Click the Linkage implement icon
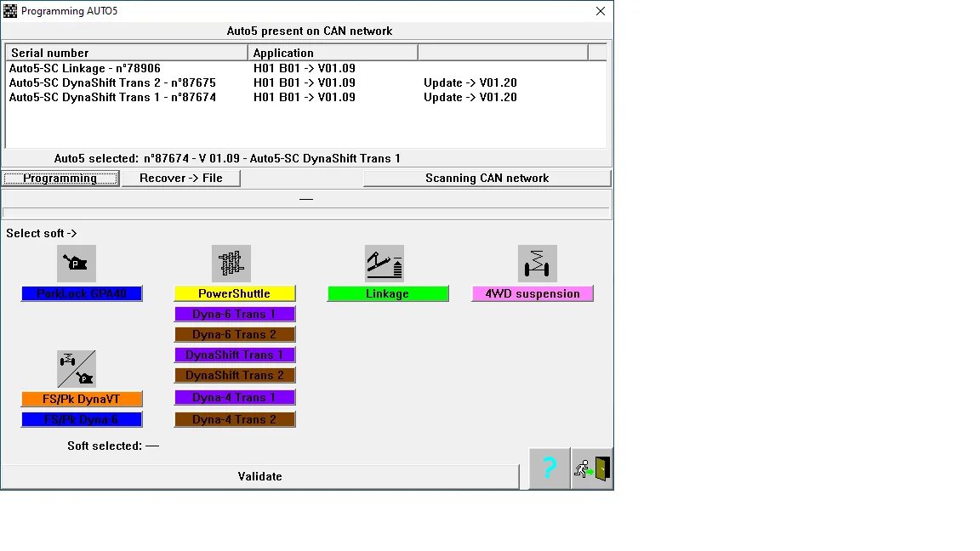The width and height of the screenshot is (980, 551). [x=385, y=264]
